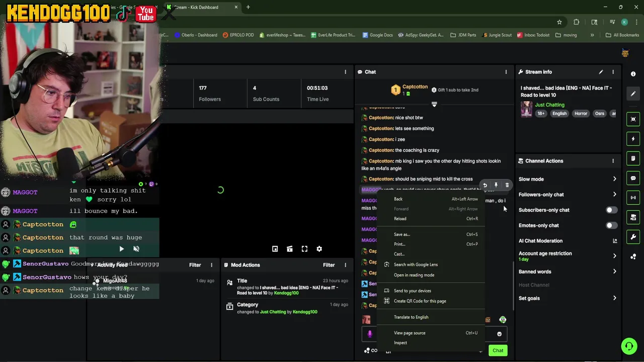644x362 pixels.
Task: Switch to the Kick Dashboard browser tab
Action: click(x=202, y=7)
